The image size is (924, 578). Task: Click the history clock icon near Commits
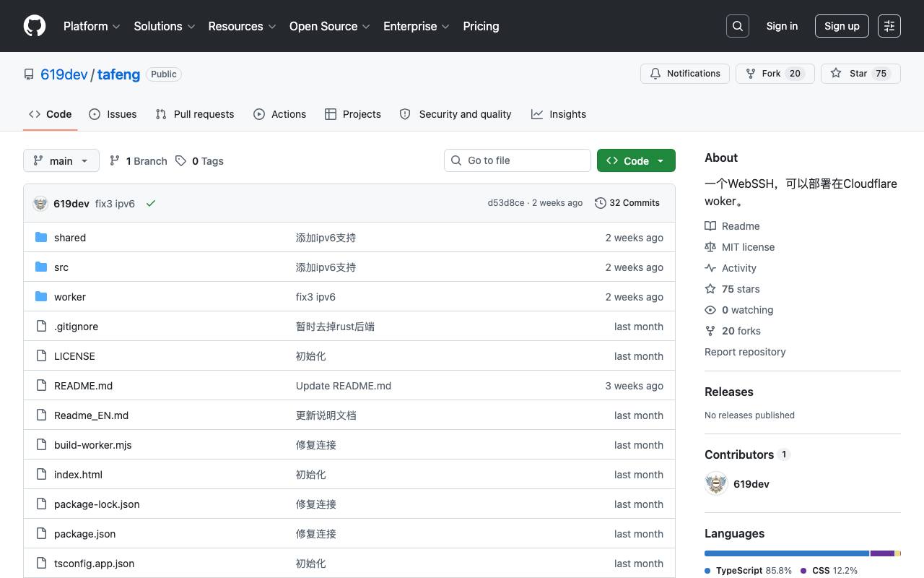(601, 203)
